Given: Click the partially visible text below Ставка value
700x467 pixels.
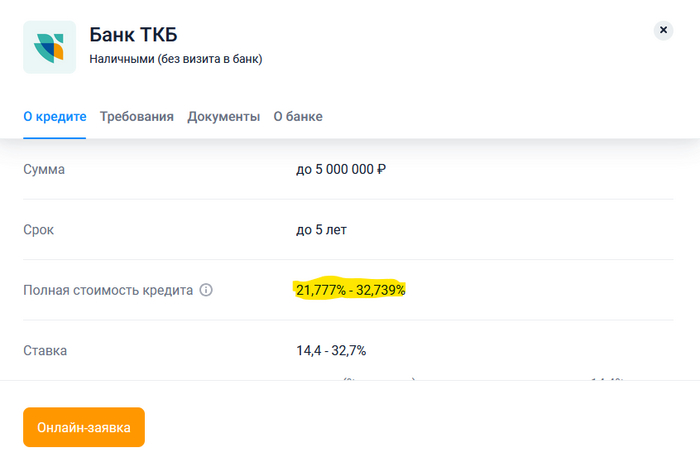Looking at the screenshot, I should point(380,378).
